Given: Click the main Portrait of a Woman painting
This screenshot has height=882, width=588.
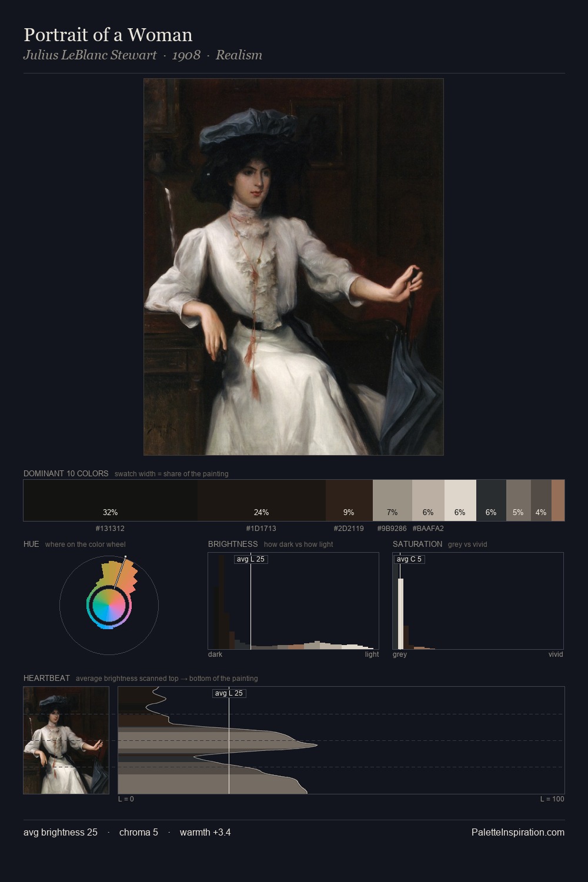Looking at the screenshot, I should [x=293, y=266].
